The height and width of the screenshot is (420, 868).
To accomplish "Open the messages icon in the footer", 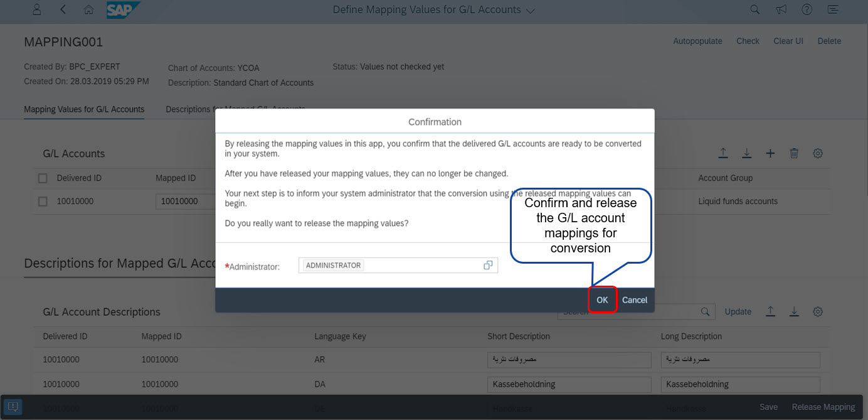I will pyautogui.click(x=13, y=407).
